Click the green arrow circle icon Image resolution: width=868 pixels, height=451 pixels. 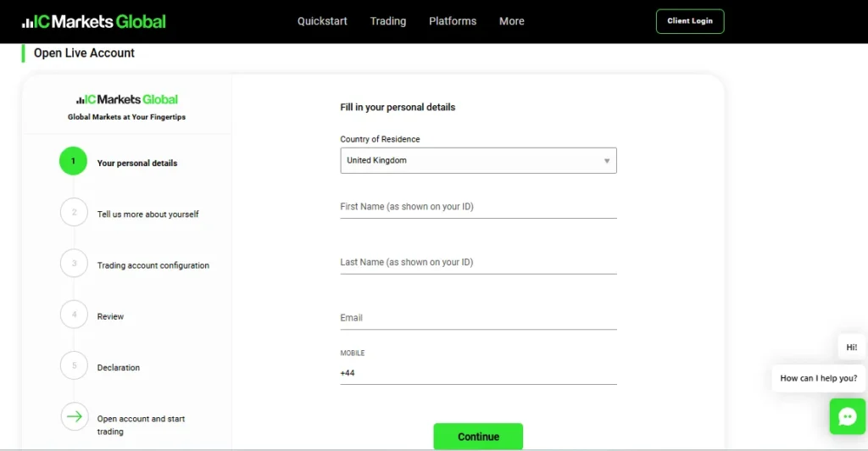[x=75, y=417]
